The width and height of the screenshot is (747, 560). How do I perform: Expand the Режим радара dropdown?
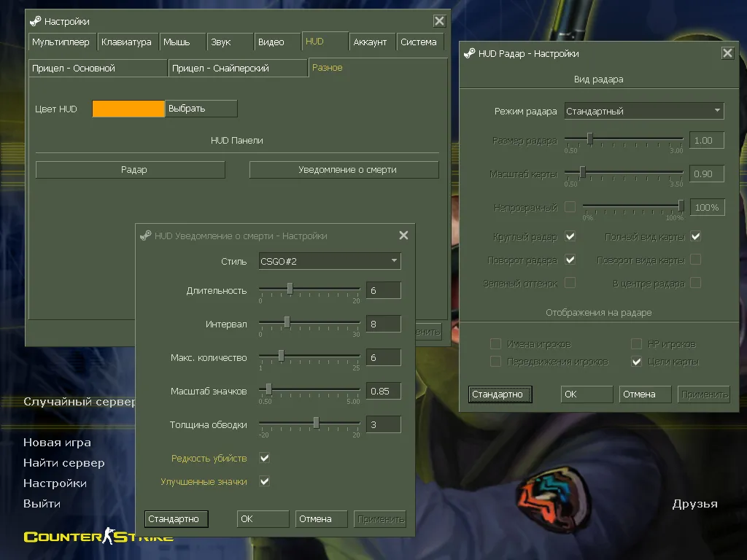point(644,111)
